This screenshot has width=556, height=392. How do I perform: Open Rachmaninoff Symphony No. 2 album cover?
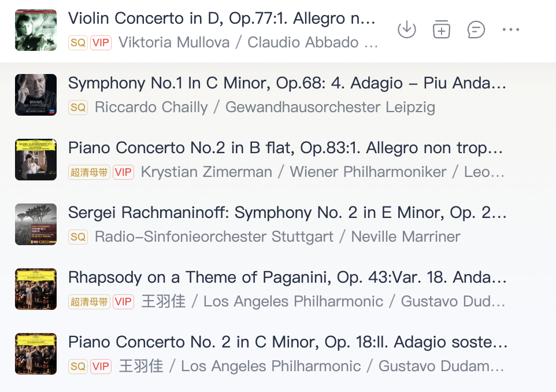click(x=36, y=224)
